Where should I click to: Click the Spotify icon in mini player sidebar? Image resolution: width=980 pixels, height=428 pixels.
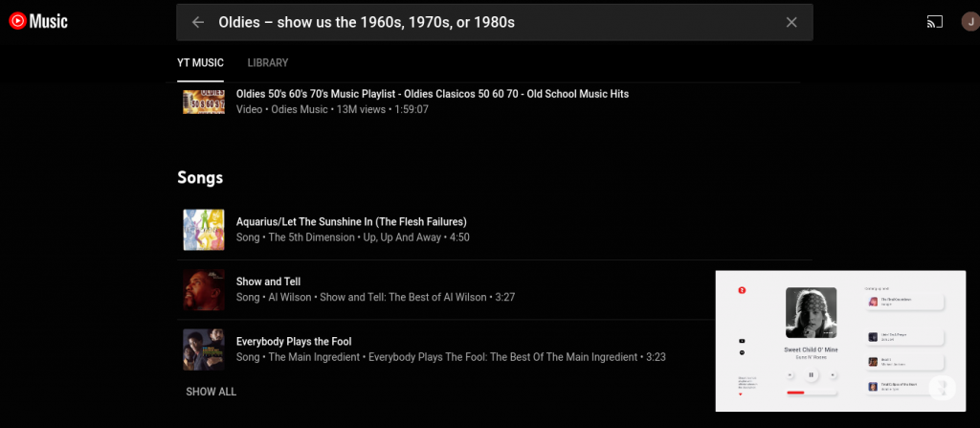click(x=742, y=353)
